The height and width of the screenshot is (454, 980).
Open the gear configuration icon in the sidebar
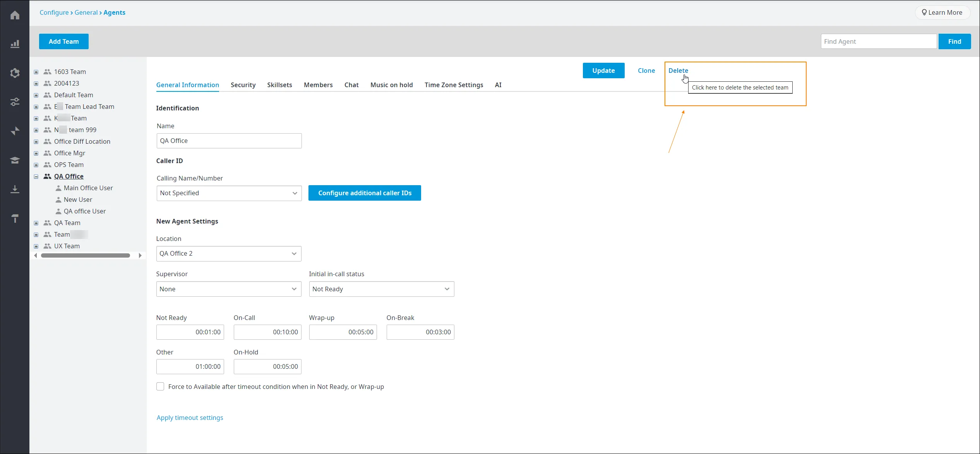pyautogui.click(x=15, y=73)
